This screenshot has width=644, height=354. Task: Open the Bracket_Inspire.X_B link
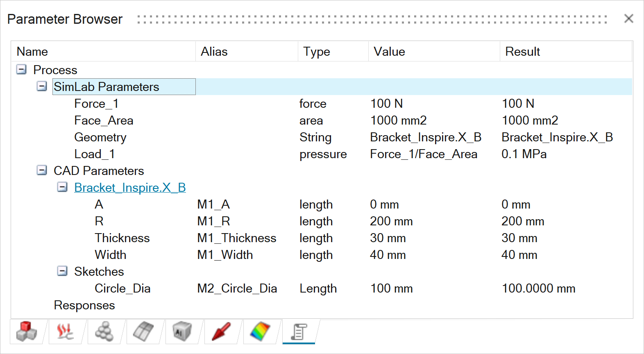[130, 188]
